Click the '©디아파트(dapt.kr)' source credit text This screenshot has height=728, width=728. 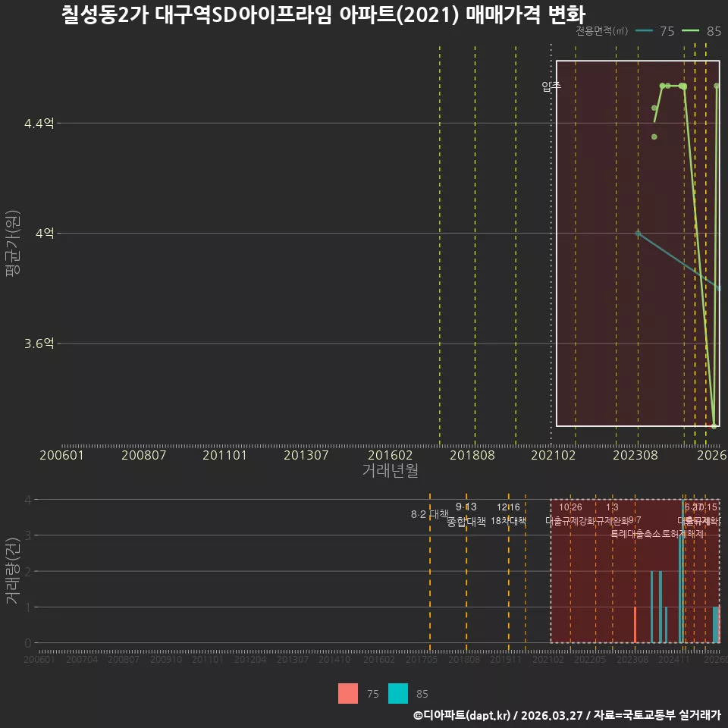click(x=462, y=715)
